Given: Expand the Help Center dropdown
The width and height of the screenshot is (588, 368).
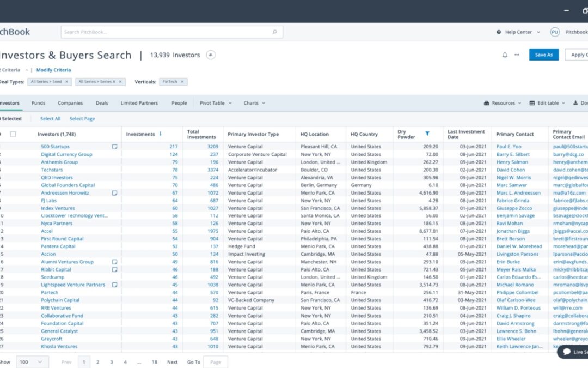Looking at the screenshot, I should click(538, 32).
